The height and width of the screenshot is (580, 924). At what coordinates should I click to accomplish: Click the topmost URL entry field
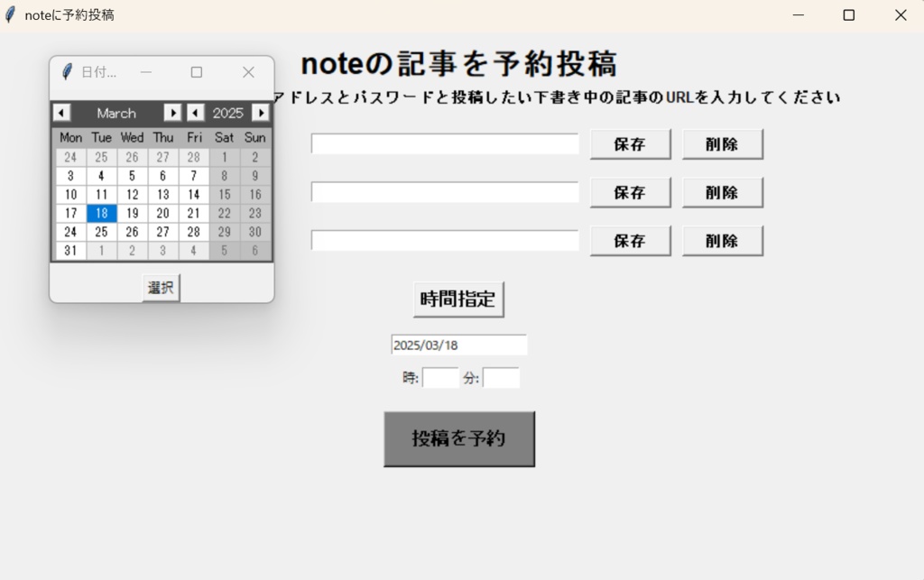coord(444,143)
